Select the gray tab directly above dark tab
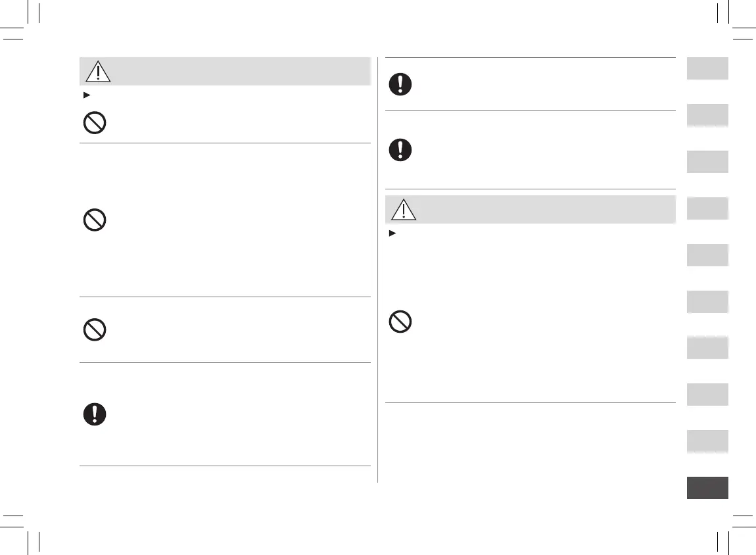 click(x=707, y=441)
